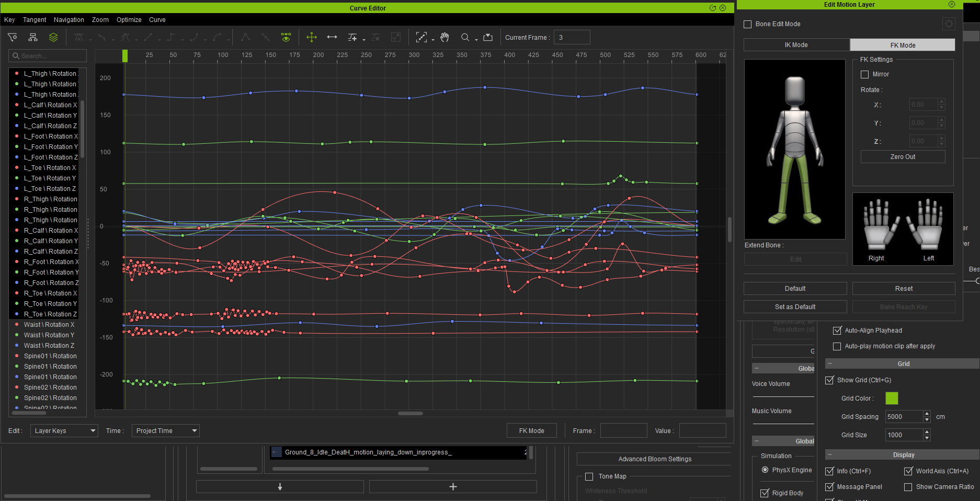Toggle the green layers icon
The image size is (980, 501).
point(53,37)
